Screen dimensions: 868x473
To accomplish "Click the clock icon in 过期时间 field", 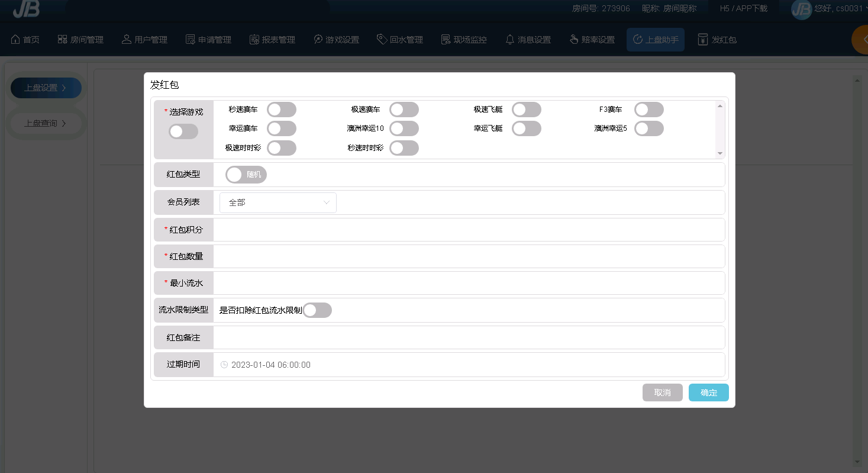I will pyautogui.click(x=224, y=365).
